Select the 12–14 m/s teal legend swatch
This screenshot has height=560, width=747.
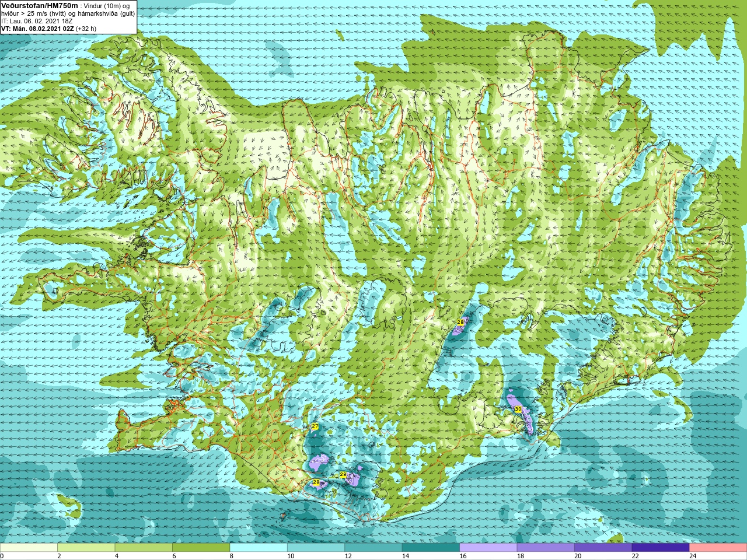pyautogui.click(x=373, y=548)
